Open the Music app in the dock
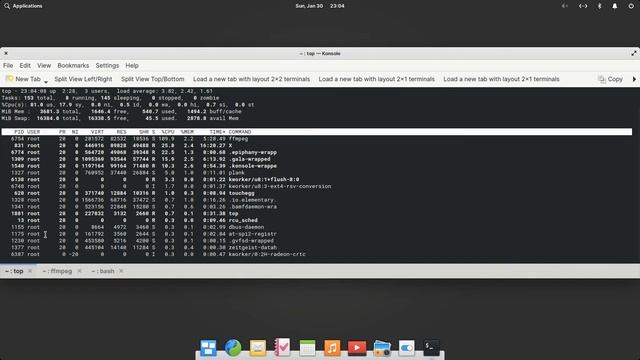 (x=332, y=348)
